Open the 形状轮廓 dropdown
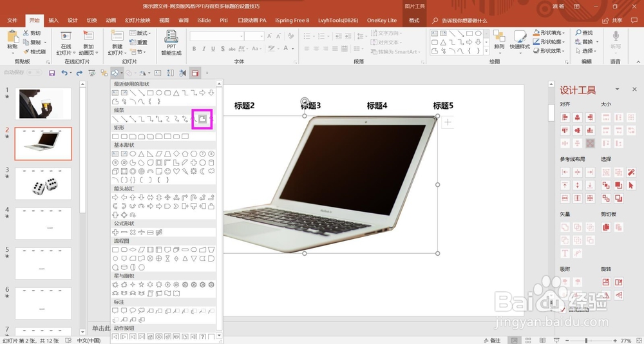The height and width of the screenshot is (344, 644). [549, 41]
